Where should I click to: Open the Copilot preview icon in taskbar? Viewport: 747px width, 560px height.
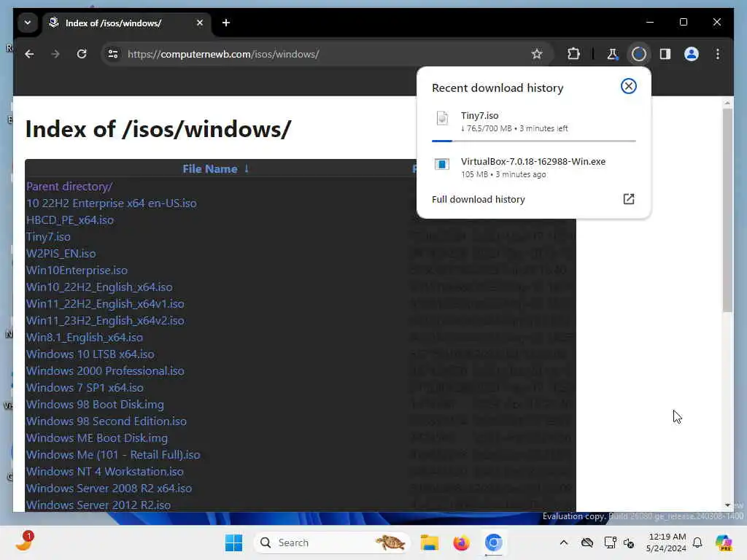[724, 542]
